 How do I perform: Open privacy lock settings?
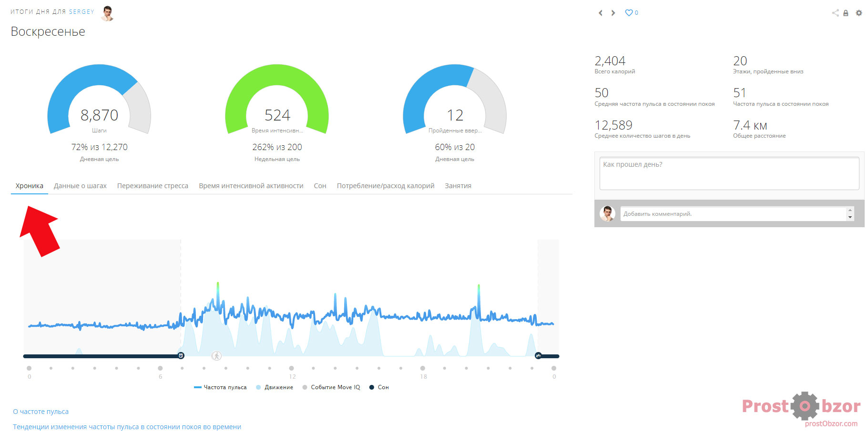(846, 13)
